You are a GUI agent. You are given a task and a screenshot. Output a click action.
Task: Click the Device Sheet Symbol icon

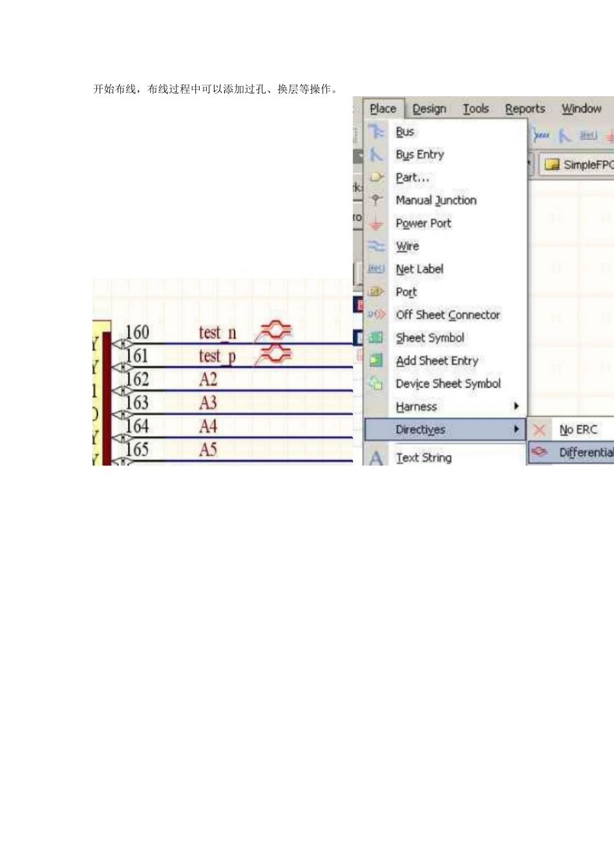376,384
